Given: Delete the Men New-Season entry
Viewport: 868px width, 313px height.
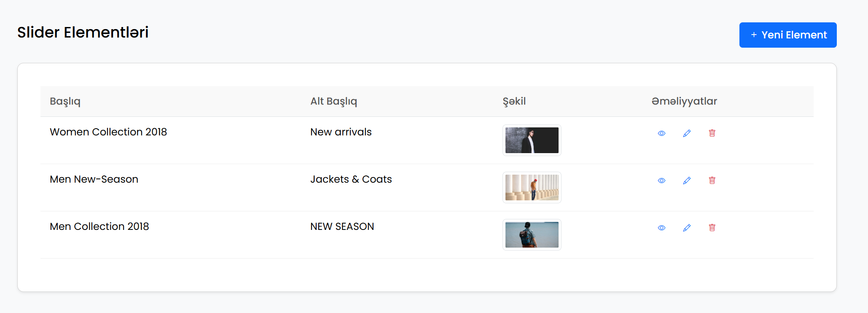Looking at the screenshot, I should tap(712, 181).
